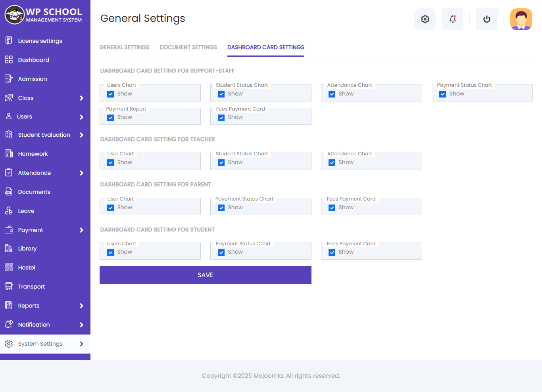
Task: Click the System Settings gear sidebar icon
Action: point(9,343)
